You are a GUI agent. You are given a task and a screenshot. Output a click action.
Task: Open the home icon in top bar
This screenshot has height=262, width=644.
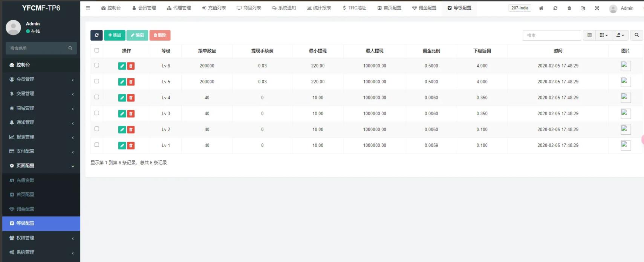[x=541, y=8]
